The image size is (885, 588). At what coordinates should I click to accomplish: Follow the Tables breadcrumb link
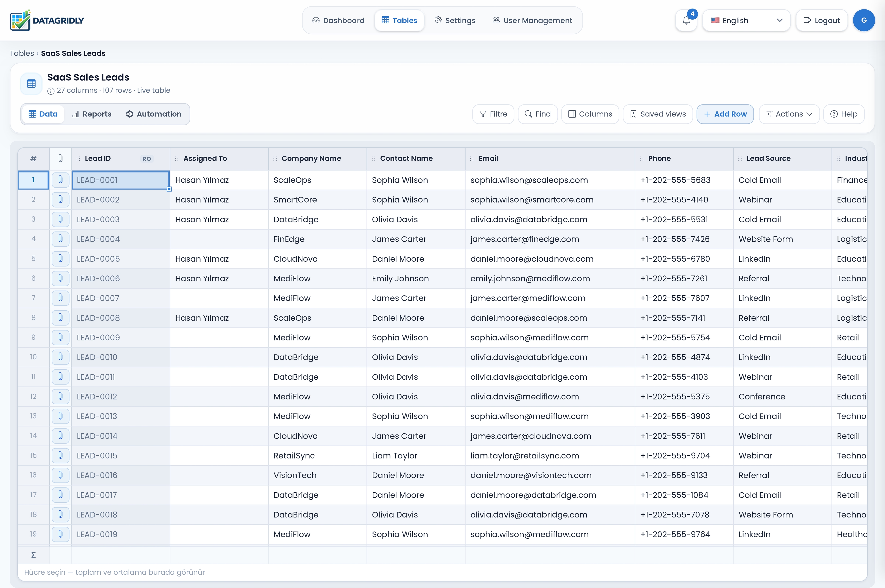22,53
